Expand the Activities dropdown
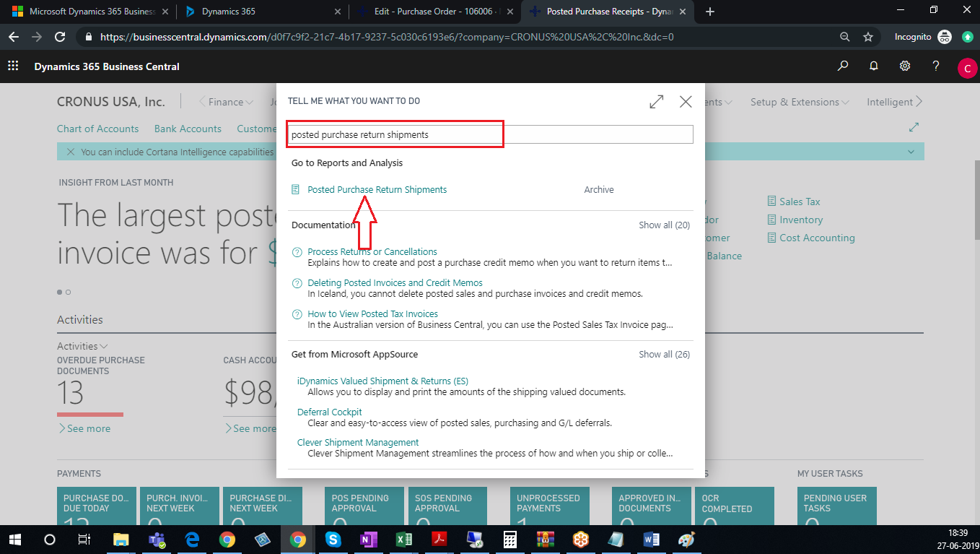This screenshot has width=980, height=554. (82, 346)
